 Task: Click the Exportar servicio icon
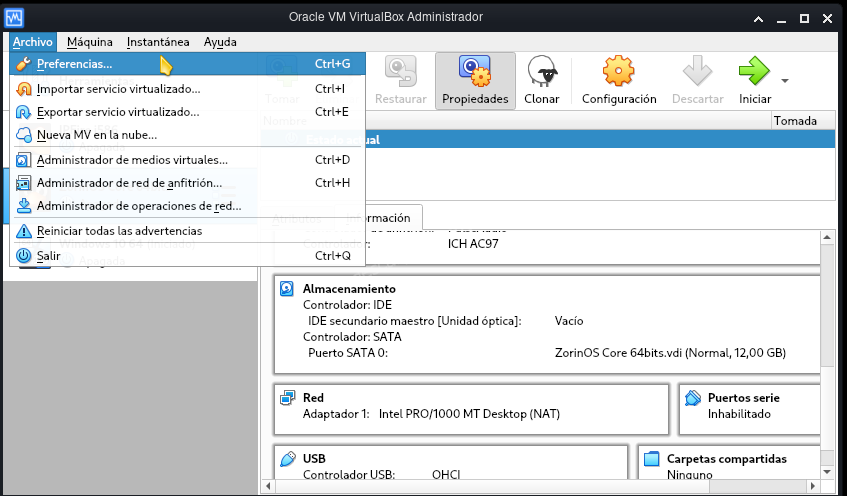[x=23, y=112]
